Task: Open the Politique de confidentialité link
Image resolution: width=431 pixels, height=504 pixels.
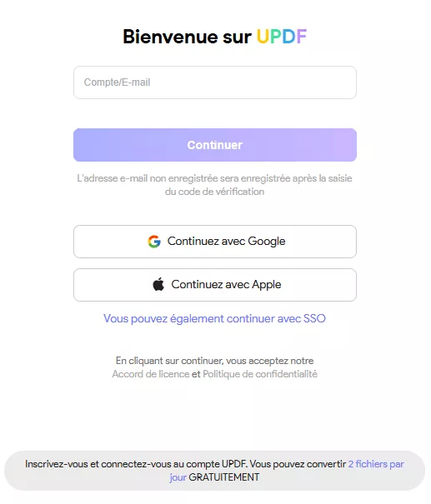Action: click(x=260, y=374)
